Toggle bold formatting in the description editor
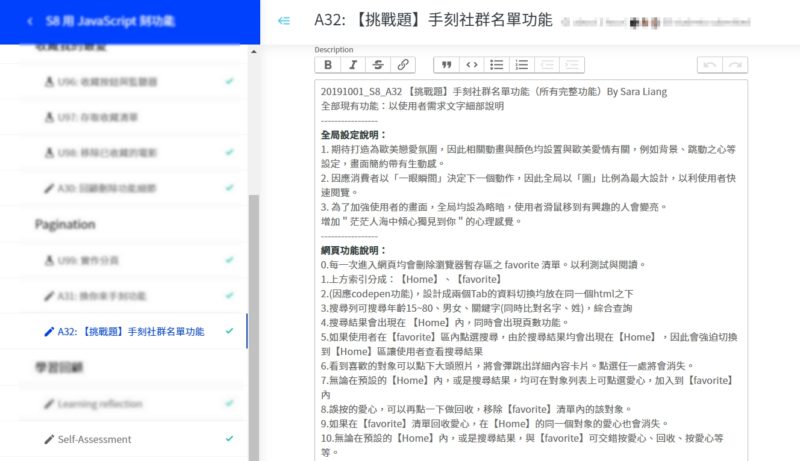This screenshot has width=800, height=461. pyautogui.click(x=328, y=65)
